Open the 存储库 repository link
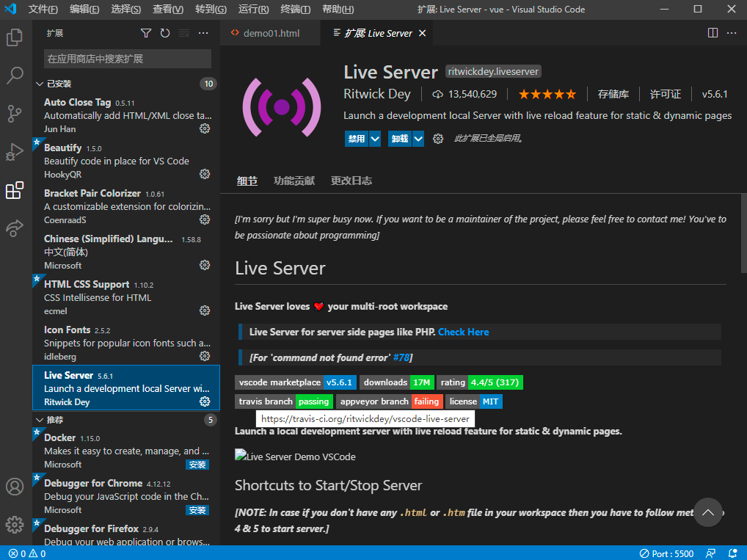Screen dimensions: 747x560 click(x=613, y=95)
